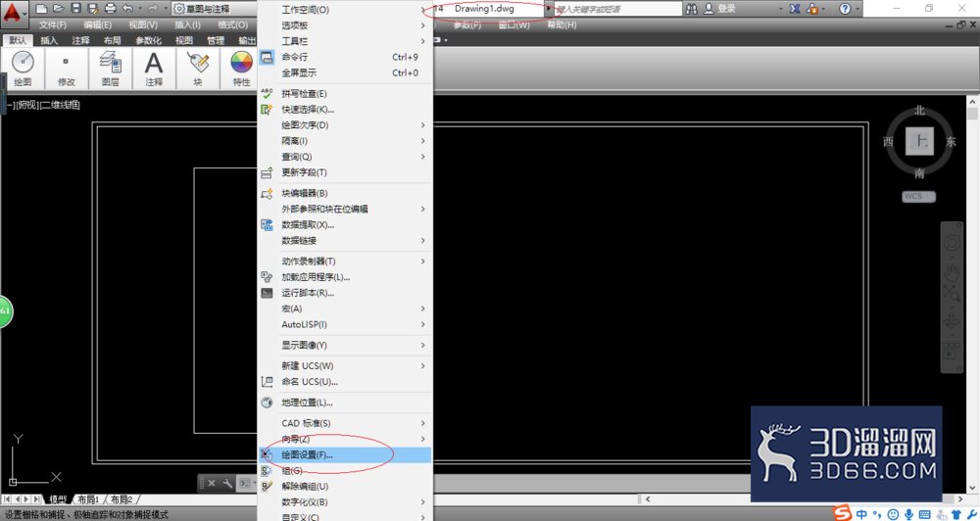Click the command line prompt icon

pyautogui.click(x=246, y=483)
